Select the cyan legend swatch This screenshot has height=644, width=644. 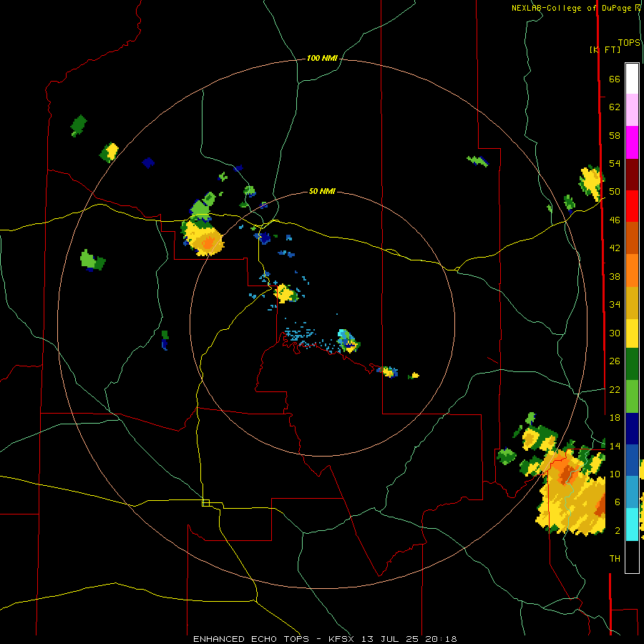(632, 525)
